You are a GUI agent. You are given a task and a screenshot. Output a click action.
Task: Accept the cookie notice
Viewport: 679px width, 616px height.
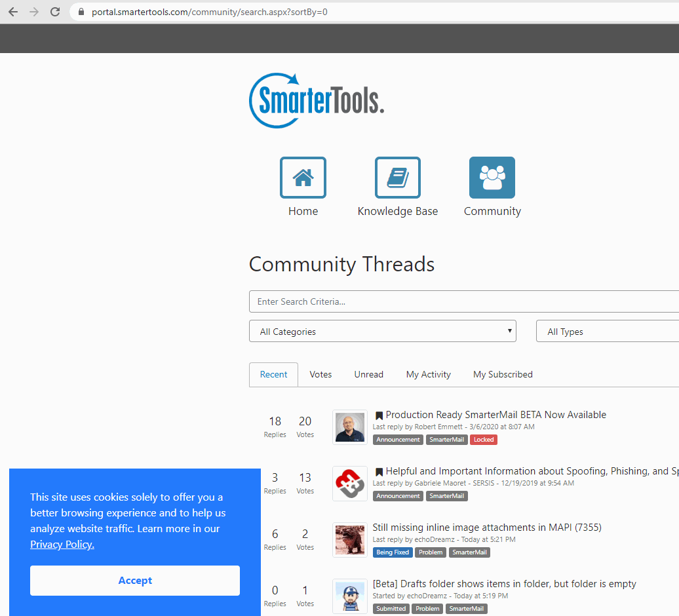click(x=135, y=581)
